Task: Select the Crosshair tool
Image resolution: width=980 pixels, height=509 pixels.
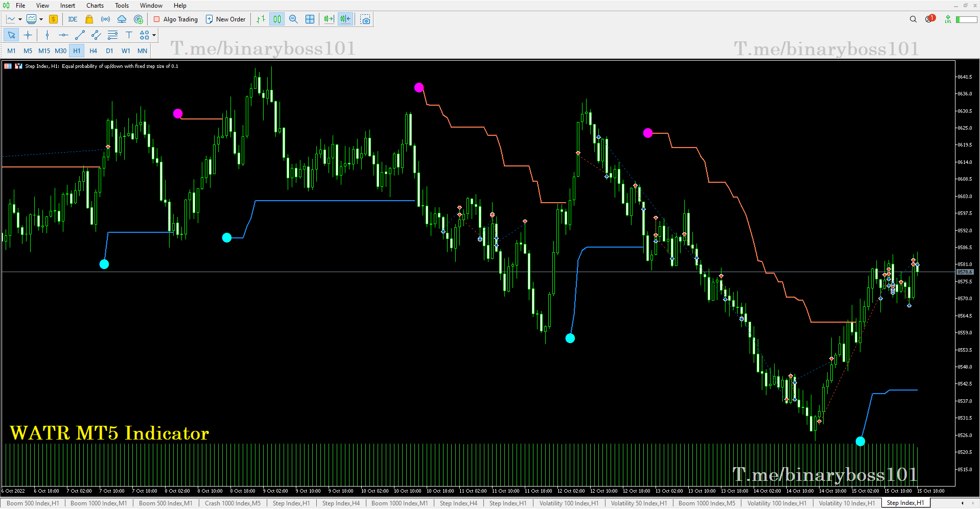Action: point(28,35)
